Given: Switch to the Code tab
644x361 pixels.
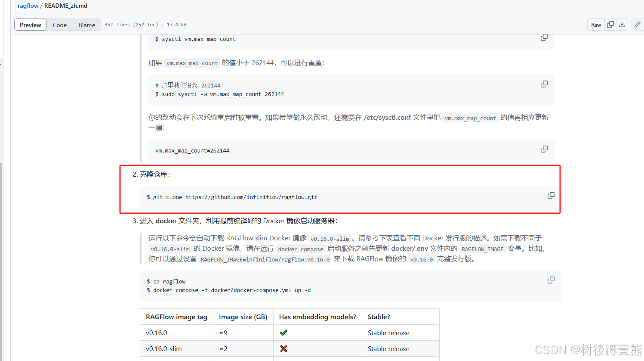Looking at the screenshot, I should point(60,25).
